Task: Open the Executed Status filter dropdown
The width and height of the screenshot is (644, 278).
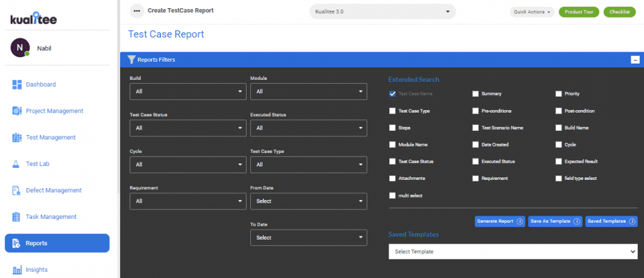Action: (309, 128)
